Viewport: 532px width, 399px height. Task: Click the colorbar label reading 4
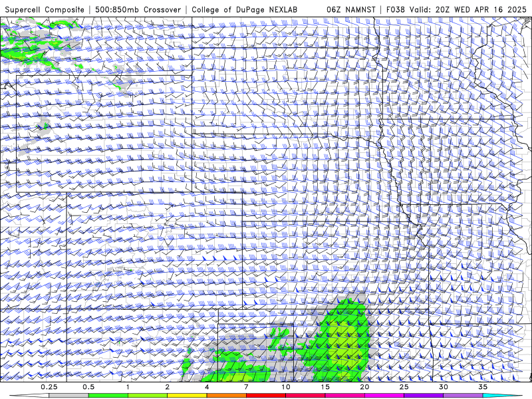click(207, 387)
